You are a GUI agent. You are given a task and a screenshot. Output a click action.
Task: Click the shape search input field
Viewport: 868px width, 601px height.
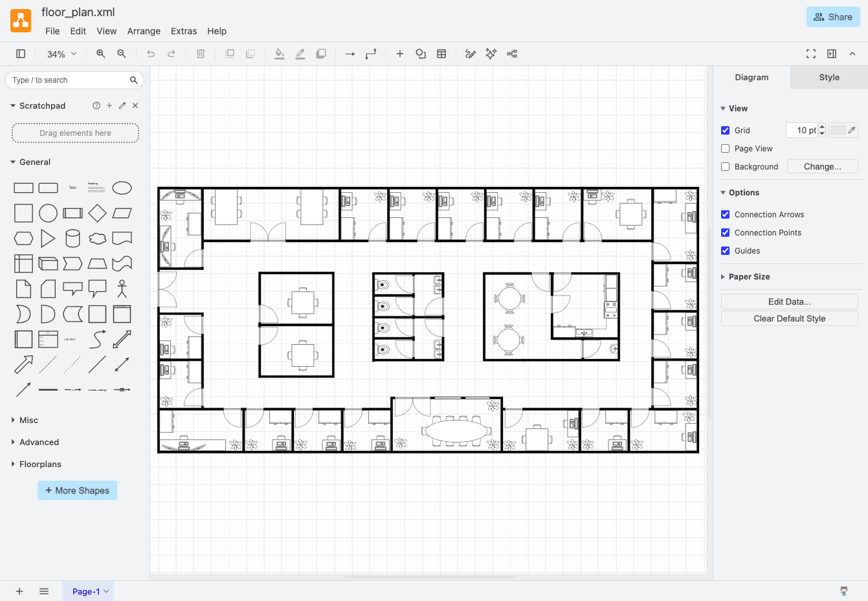74,80
